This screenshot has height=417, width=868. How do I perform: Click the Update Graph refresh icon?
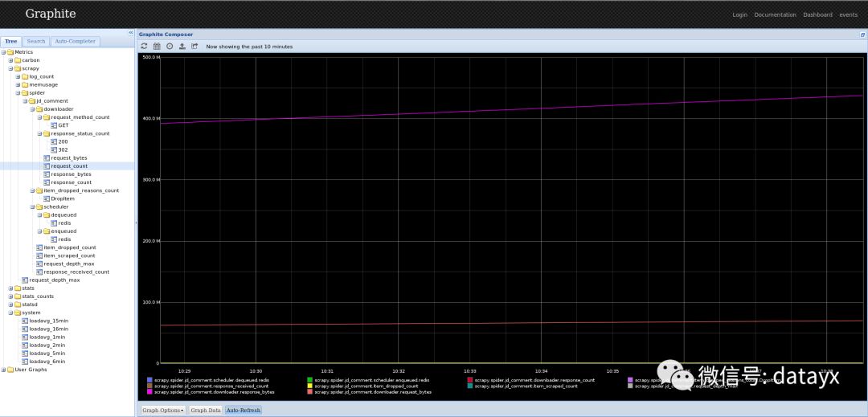(x=144, y=47)
